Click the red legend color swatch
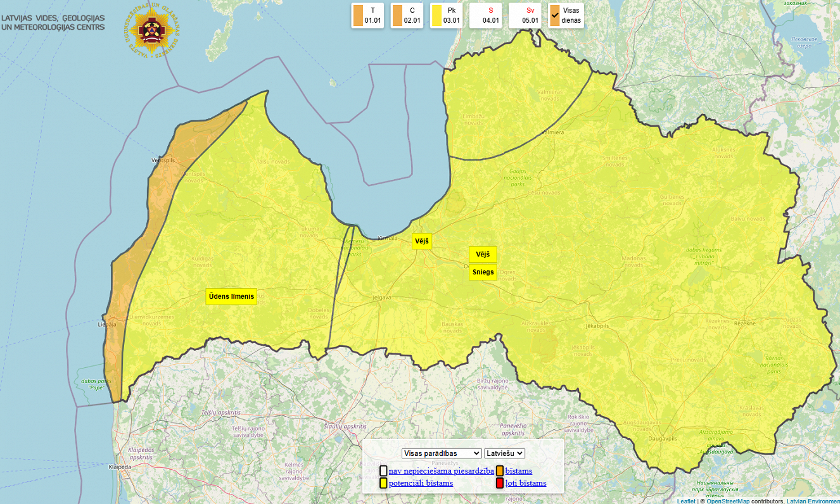840x504 pixels. [500, 483]
